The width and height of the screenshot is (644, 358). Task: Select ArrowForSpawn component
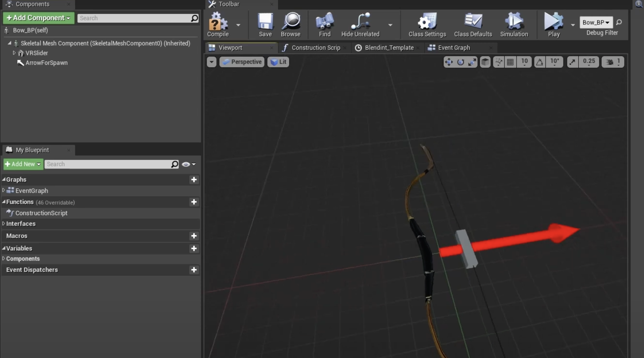46,63
